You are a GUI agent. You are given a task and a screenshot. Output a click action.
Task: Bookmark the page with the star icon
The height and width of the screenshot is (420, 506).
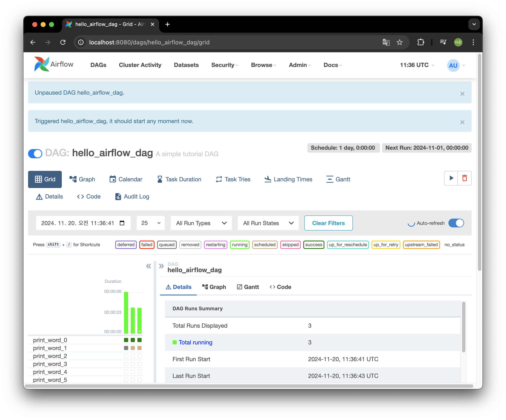coord(399,42)
